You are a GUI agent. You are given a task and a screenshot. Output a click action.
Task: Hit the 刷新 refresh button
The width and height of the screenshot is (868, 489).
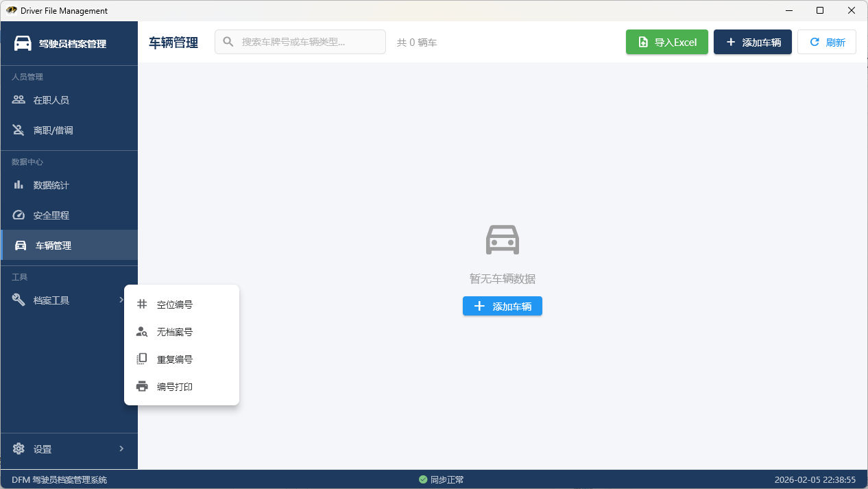click(x=826, y=42)
